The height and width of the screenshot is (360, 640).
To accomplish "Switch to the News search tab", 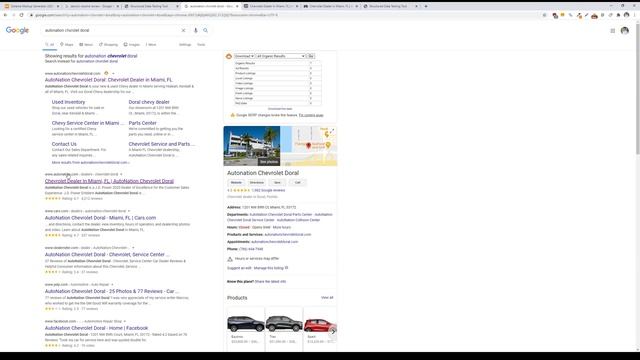I will (86, 44).
